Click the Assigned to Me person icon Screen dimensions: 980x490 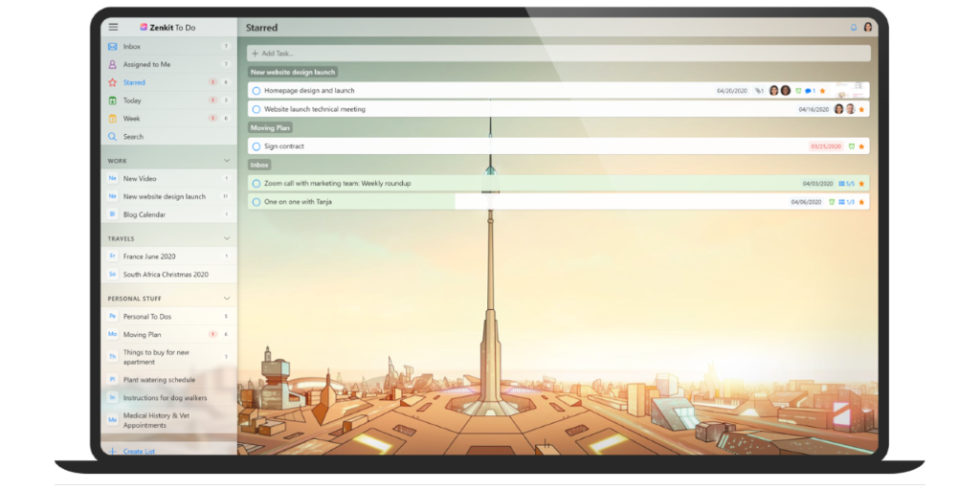pyautogui.click(x=113, y=64)
